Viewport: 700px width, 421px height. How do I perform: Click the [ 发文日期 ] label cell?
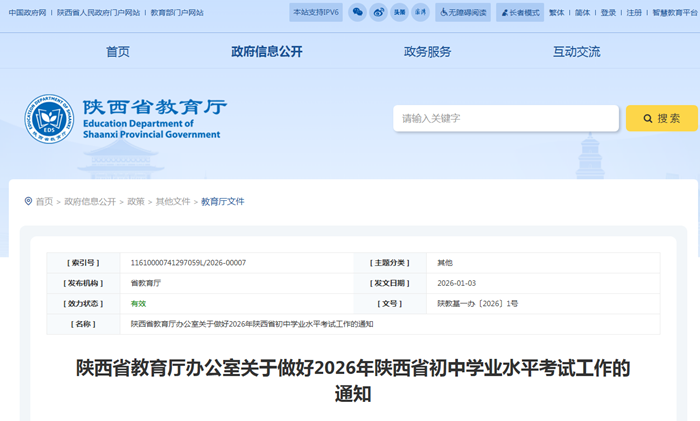390,283
